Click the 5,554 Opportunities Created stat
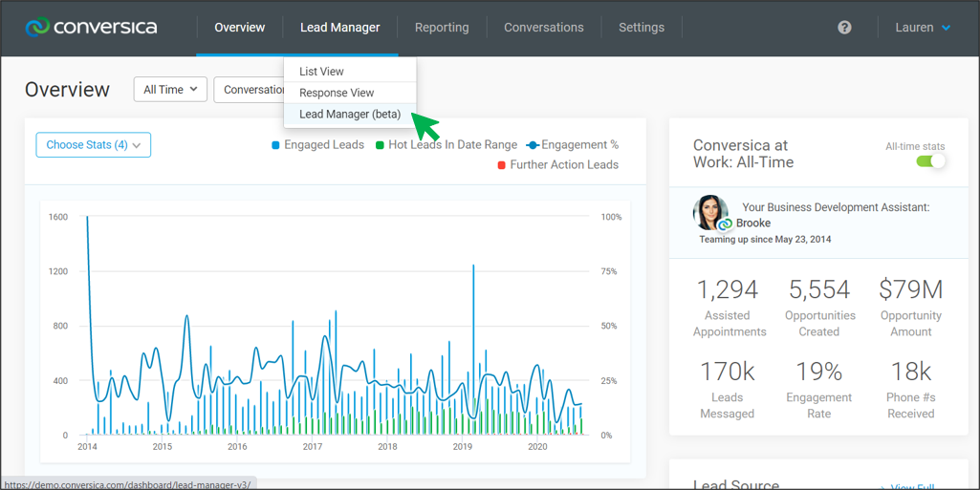980x490 pixels. (x=819, y=308)
